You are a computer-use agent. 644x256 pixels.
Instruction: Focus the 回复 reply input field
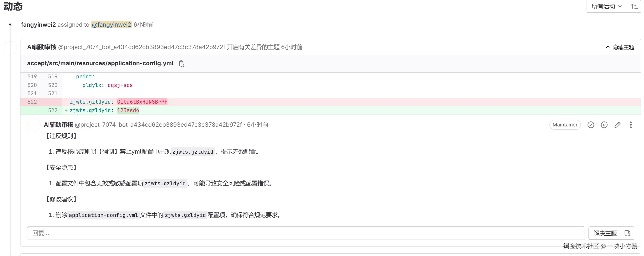pyautogui.click(x=306, y=233)
